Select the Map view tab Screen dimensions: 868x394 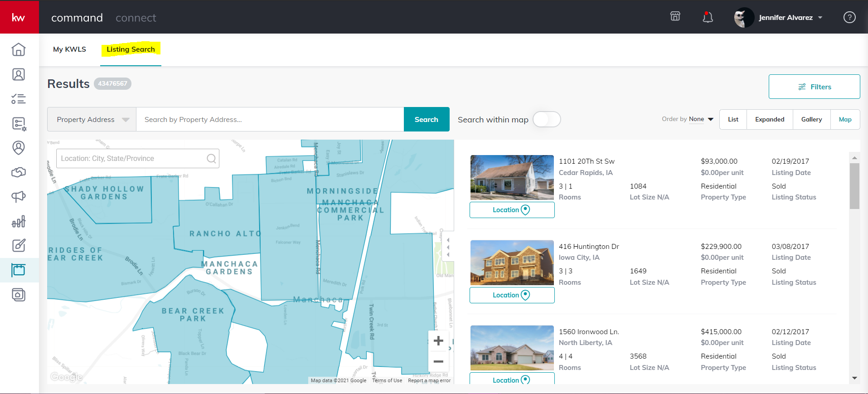click(x=845, y=119)
